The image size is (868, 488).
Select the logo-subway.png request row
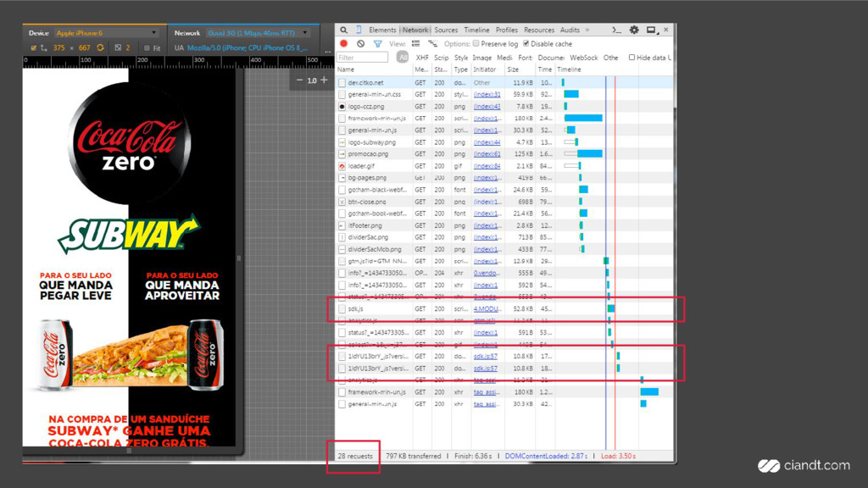(504, 142)
